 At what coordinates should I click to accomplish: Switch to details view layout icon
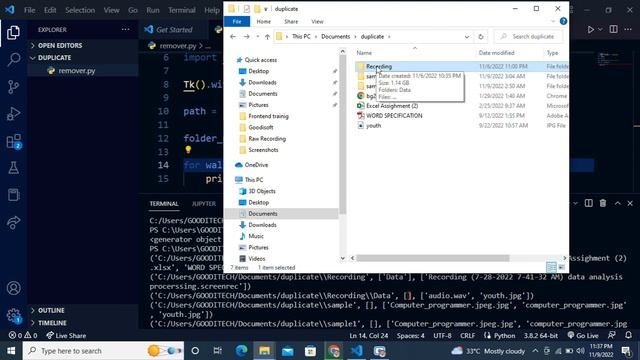coord(551,267)
